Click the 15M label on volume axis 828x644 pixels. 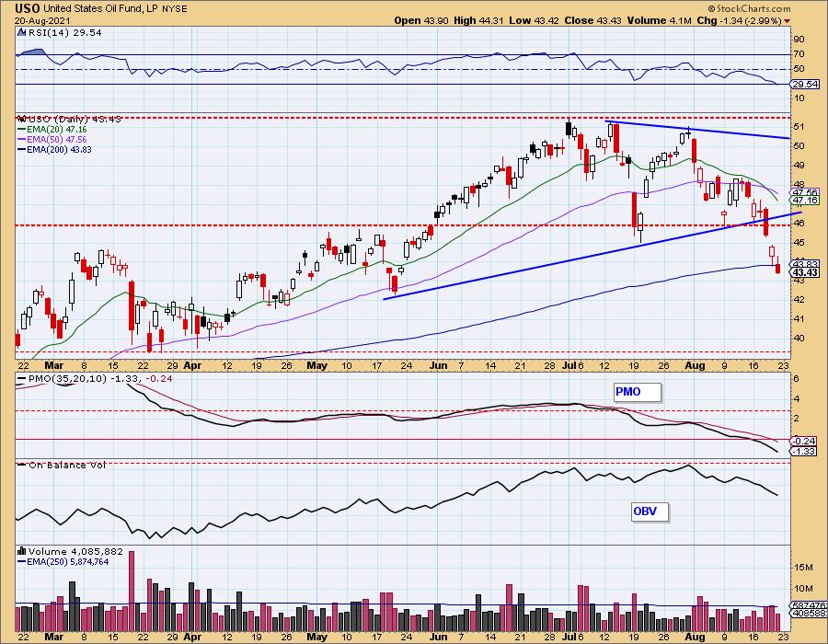click(x=802, y=568)
